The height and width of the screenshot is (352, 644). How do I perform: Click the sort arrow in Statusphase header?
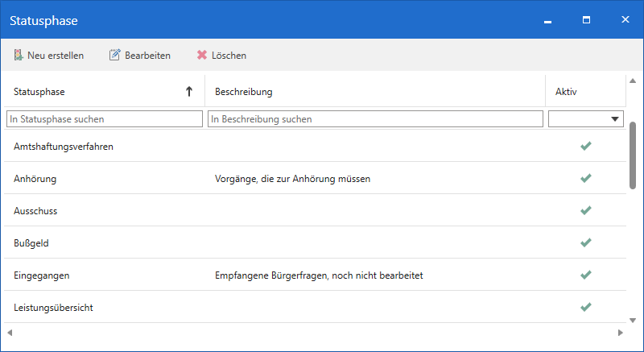pyautogui.click(x=189, y=92)
